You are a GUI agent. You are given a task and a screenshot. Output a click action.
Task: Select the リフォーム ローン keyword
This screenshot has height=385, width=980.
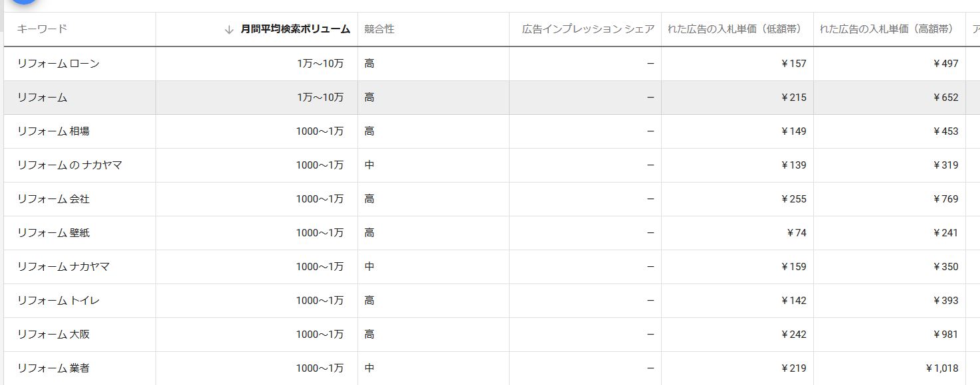coord(58,64)
